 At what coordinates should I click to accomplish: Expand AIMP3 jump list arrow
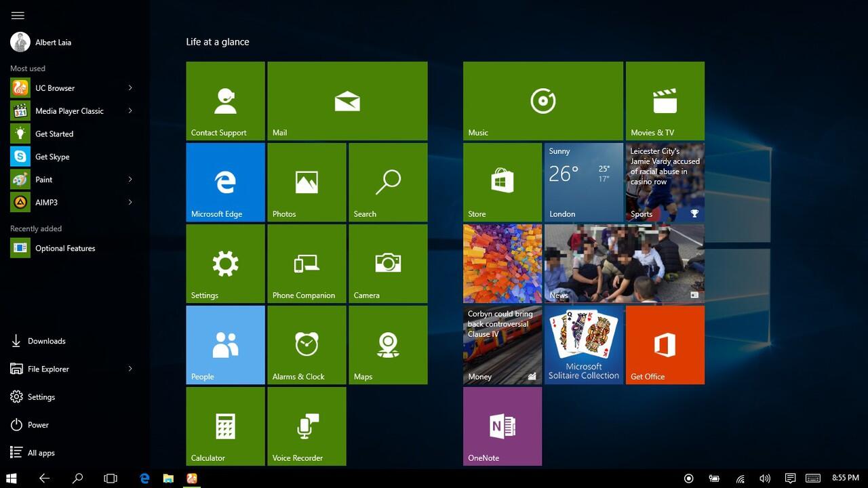pos(130,202)
